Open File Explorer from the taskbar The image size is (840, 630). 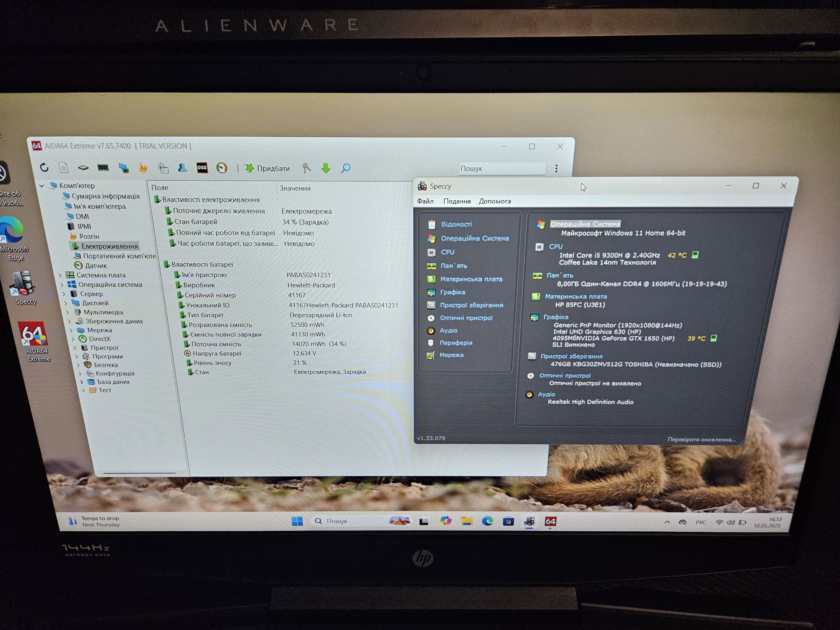467,521
